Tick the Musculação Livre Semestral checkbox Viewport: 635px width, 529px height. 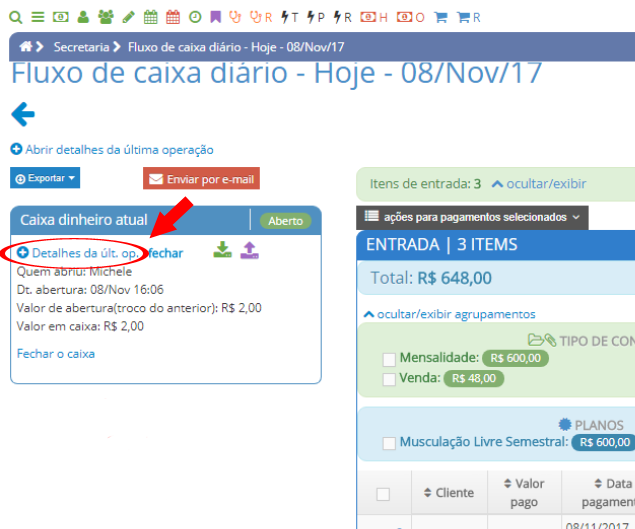(388, 443)
